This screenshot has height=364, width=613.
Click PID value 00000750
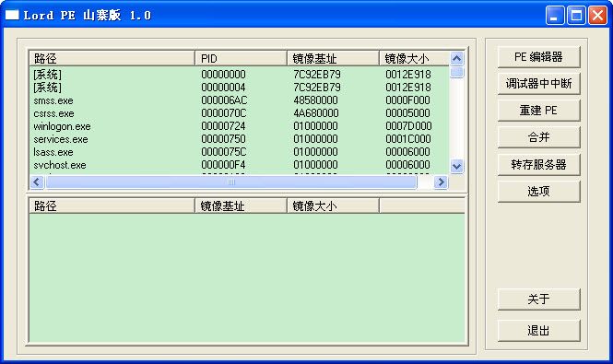(223, 139)
